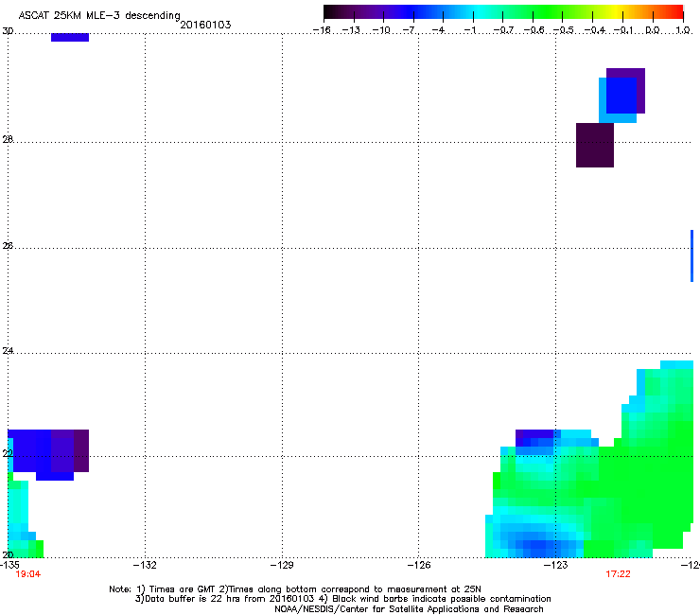The height and width of the screenshot is (615, 700).
Task: Click the 24 latitude axis label
Action: pos(8,351)
